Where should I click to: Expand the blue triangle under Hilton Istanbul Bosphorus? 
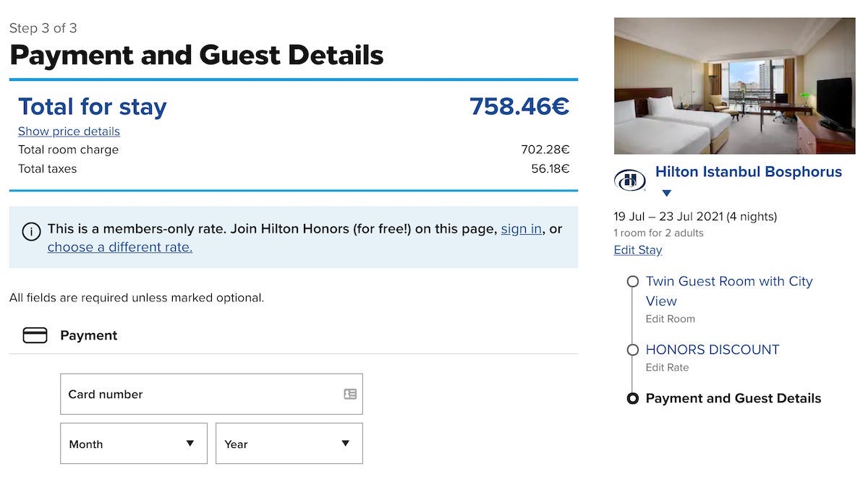click(x=666, y=192)
